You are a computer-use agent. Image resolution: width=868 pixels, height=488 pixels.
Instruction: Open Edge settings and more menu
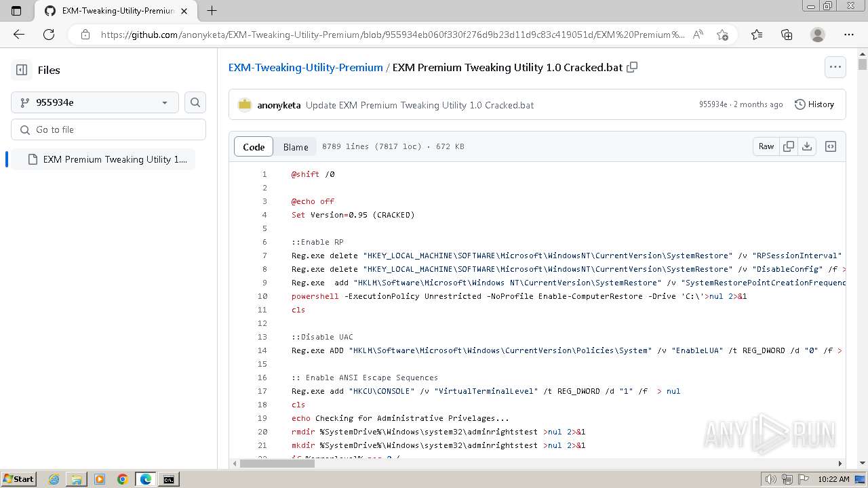click(x=849, y=35)
